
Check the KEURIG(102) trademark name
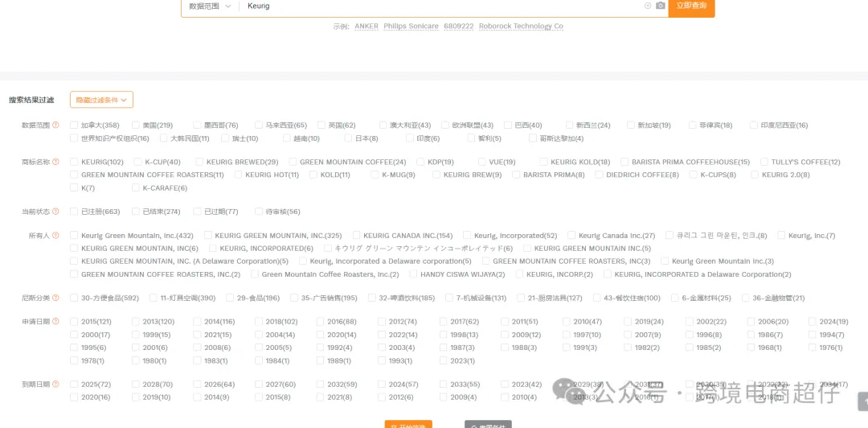pos(74,162)
